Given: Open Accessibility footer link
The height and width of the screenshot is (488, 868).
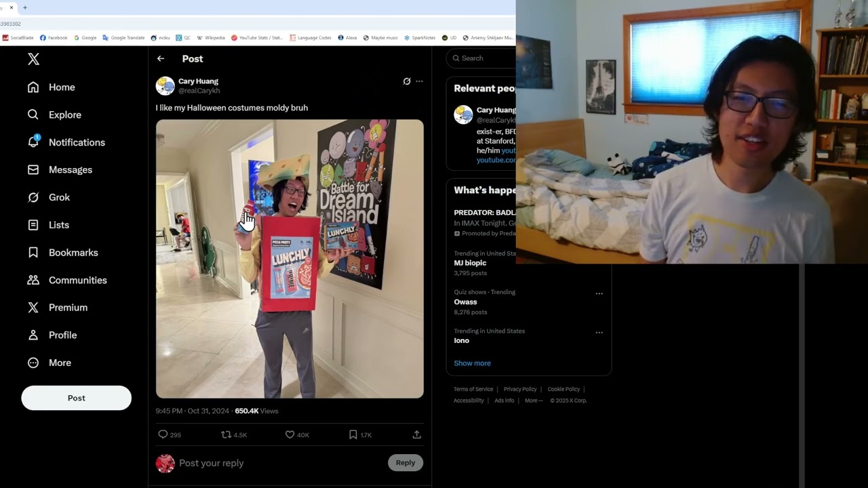Looking at the screenshot, I should coord(469,401).
